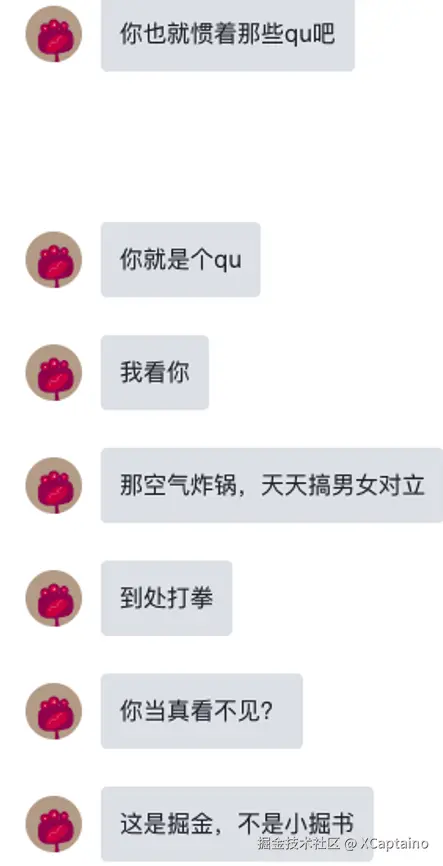Tap the '你当真看不见?' message bubble
Image resolution: width=443 pixels, height=866 pixels.
[202, 711]
